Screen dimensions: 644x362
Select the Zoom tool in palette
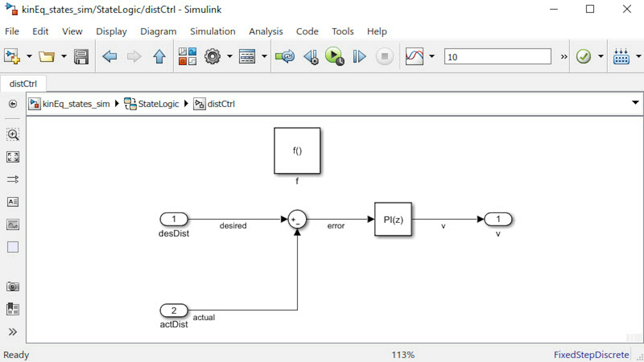[x=13, y=135]
